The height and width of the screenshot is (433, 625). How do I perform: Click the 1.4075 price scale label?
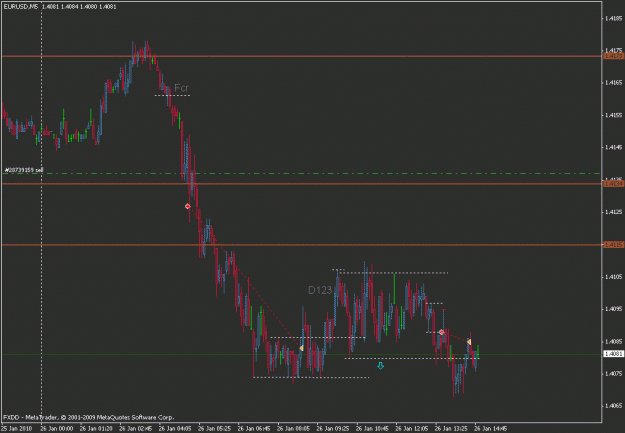(x=614, y=374)
